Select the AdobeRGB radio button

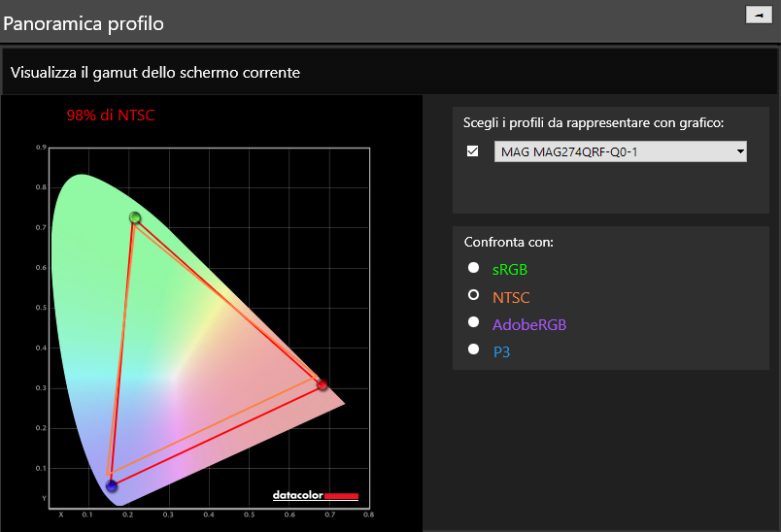point(474,322)
